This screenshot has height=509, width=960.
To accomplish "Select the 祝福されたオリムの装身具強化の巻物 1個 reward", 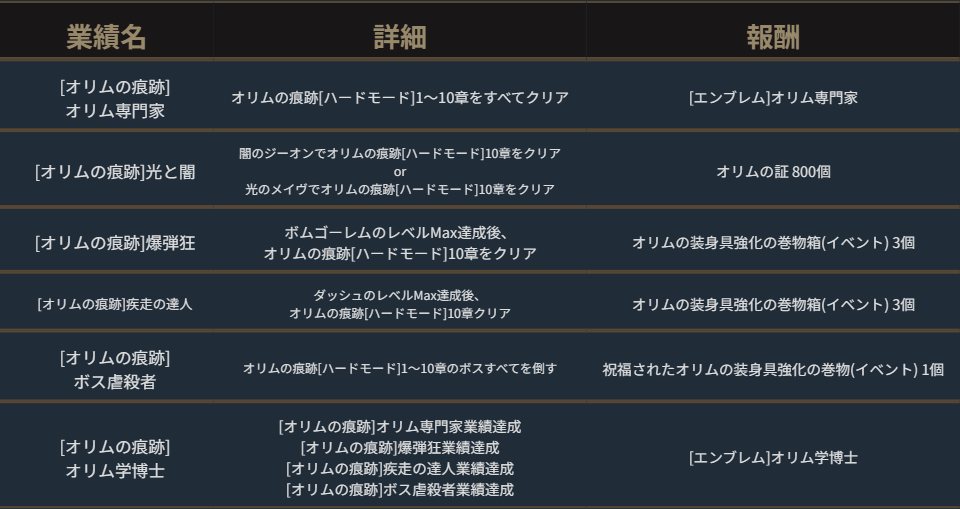I will click(x=772, y=369).
